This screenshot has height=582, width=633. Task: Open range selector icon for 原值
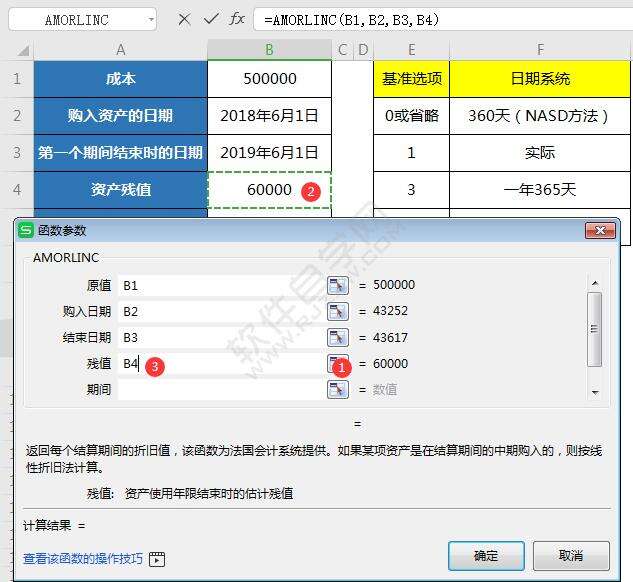click(x=338, y=285)
